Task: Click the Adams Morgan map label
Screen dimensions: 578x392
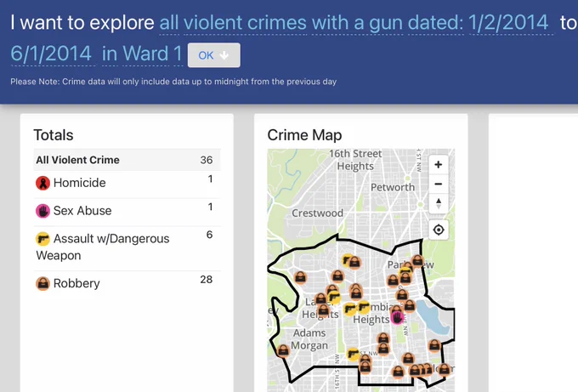Action: [x=309, y=339]
